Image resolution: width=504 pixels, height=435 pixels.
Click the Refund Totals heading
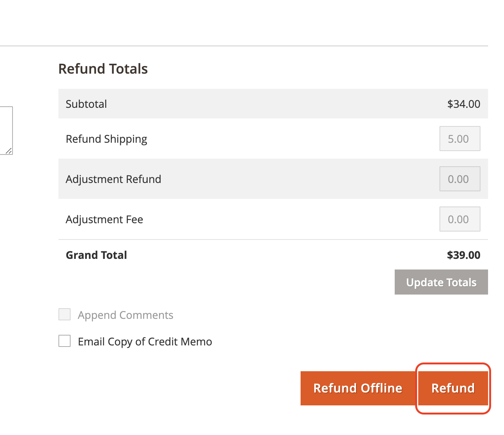point(103,69)
